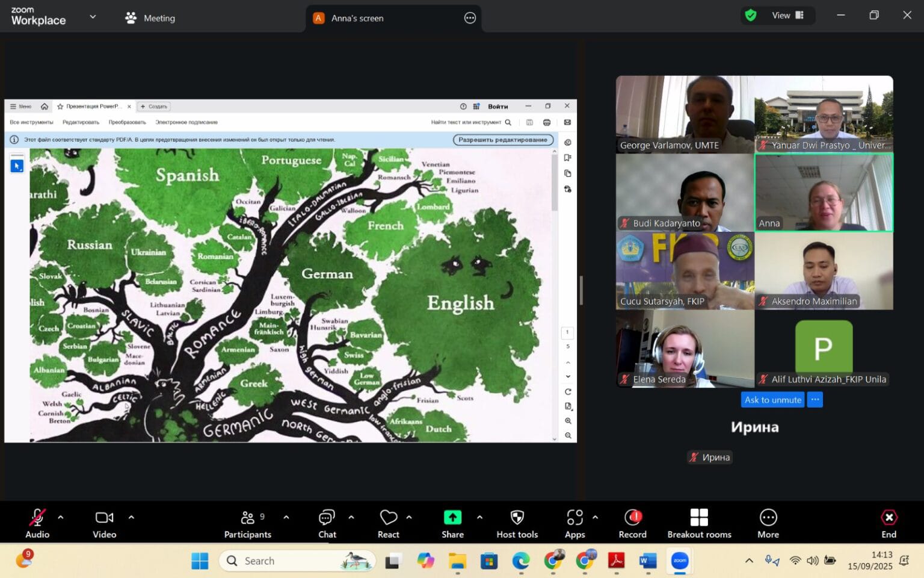924x578 pixels.
Task: Expand the audio settings arrow
Action: pyautogui.click(x=60, y=517)
